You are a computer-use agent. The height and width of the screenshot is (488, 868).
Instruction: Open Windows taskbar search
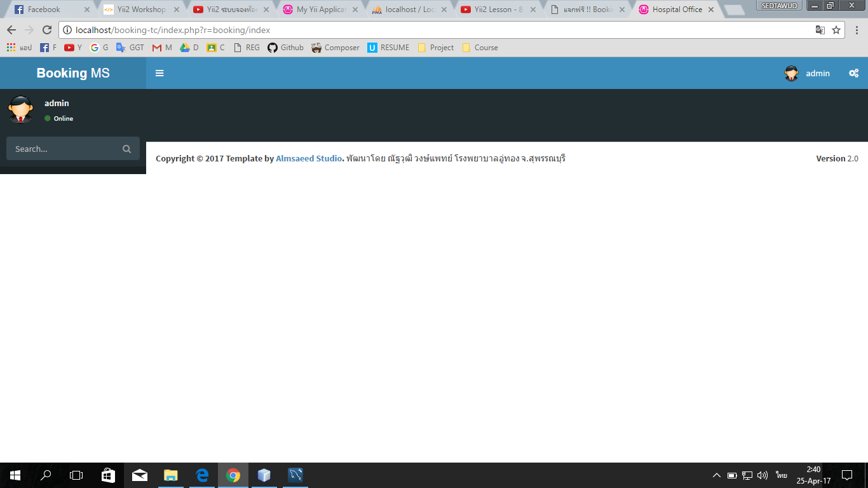[46, 475]
